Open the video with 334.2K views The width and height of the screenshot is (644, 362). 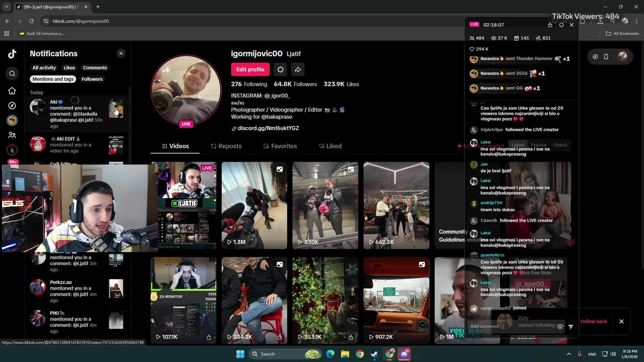point(255,301)
